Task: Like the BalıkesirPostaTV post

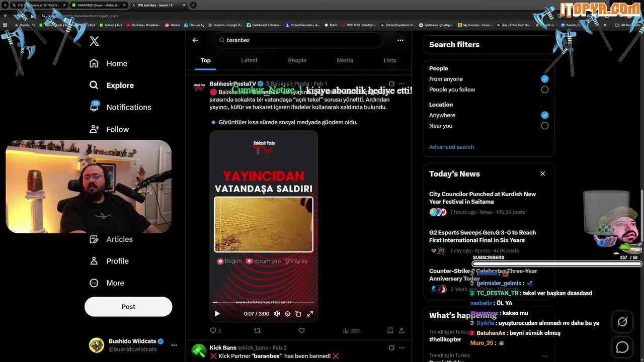Action: pyautogui.click(x=301, y=331)
